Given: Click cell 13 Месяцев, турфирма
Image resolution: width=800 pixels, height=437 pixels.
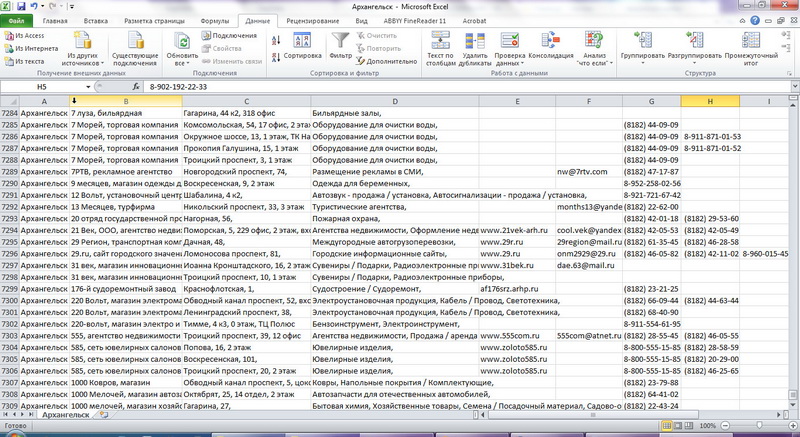Looking at the screenshot, I should tap(126, 207).
